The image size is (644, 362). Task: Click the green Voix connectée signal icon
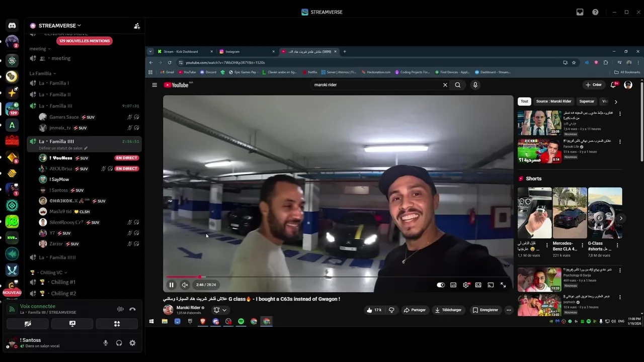pyautogui.click(x=12, y=309)
